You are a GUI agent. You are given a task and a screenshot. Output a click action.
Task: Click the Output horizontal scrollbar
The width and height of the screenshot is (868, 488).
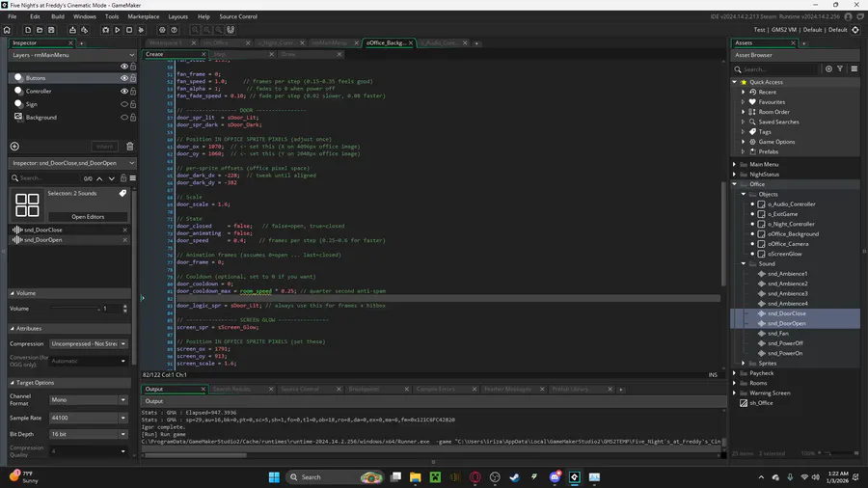(194, 455)
